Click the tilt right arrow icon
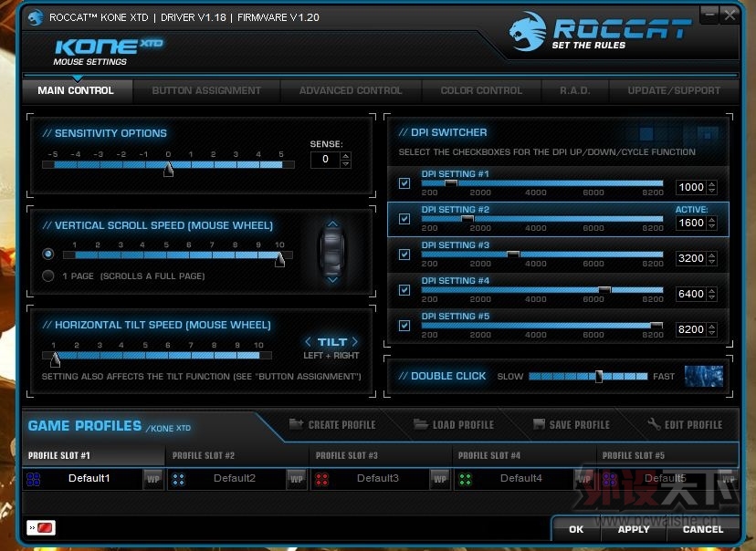This screenshot has height=551, width=756. (x=355, y=341)
